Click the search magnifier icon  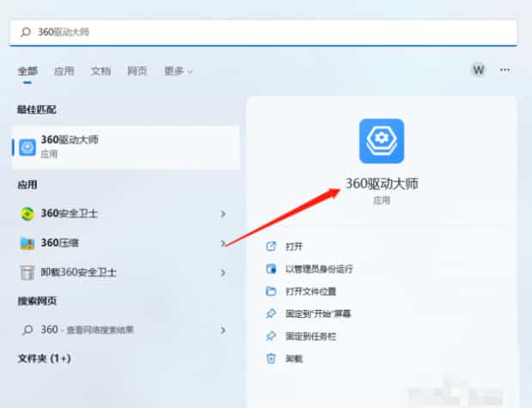click(x=26, y=33)
